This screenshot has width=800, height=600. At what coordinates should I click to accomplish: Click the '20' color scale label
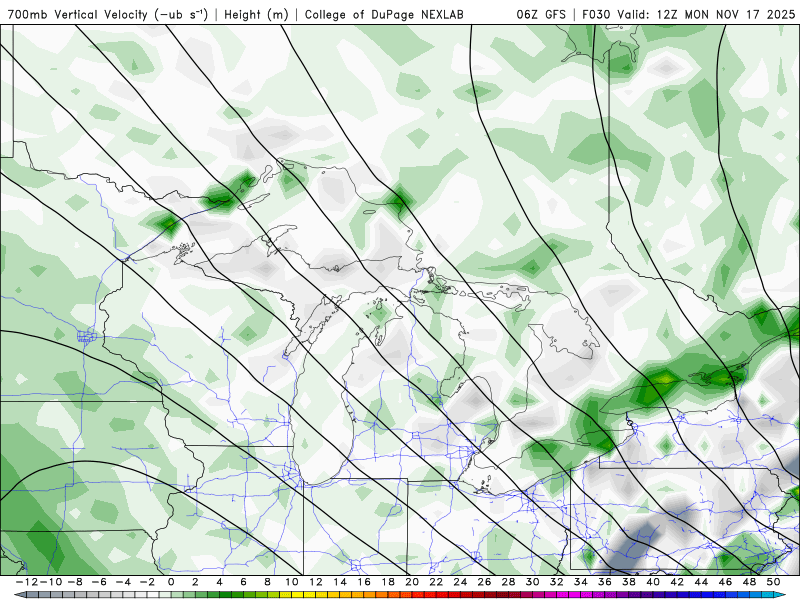tap(412, 582)
